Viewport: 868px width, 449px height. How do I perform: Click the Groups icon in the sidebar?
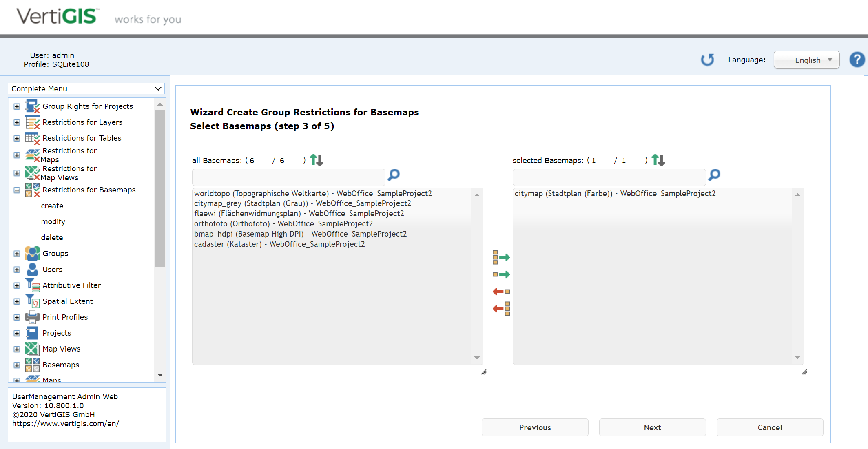tap(32, 253)
